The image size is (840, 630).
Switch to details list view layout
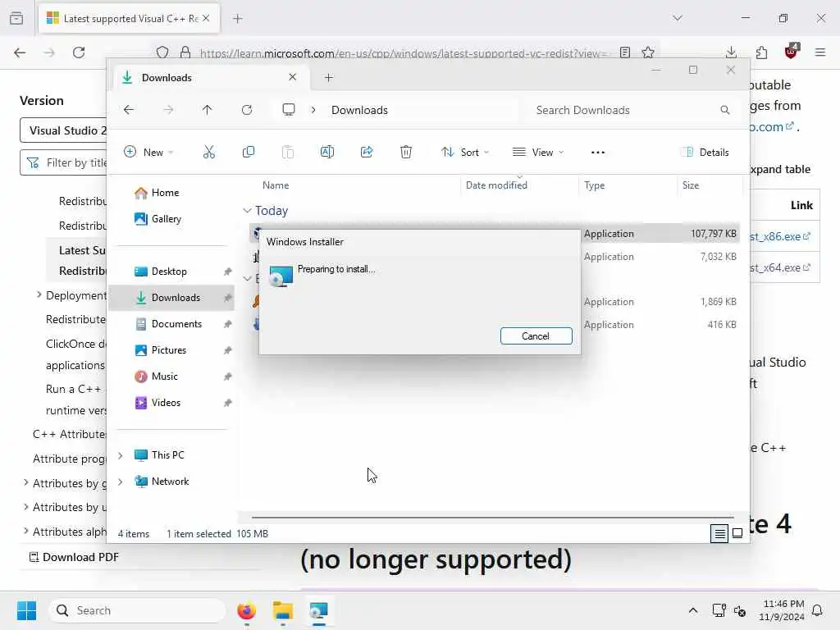pyautogui.click(x=719, y=533)
